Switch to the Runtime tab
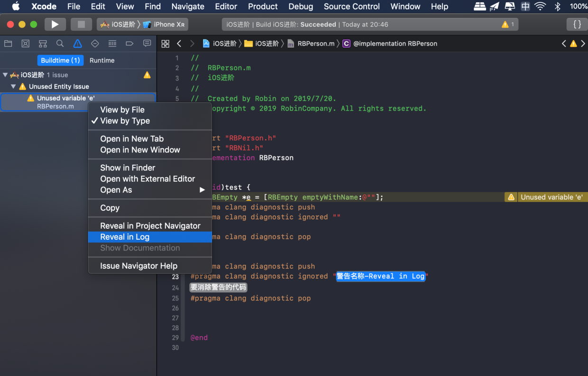 (x=102, y=60)
